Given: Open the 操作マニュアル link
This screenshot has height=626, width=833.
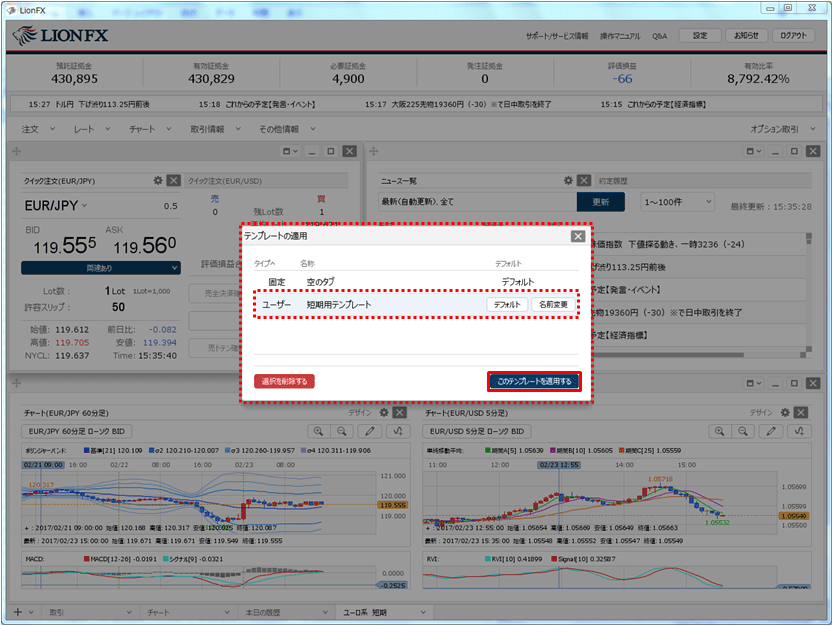Looking at the screenshot, I should [x=620, y=36].
